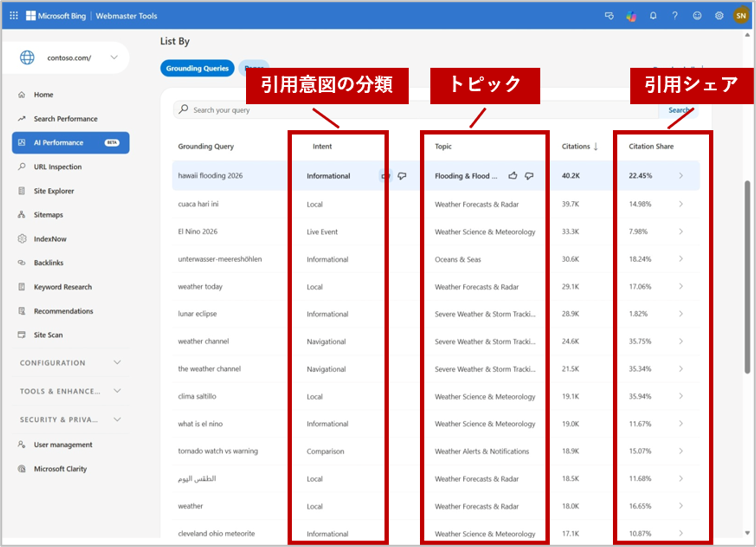
Task: Select the 'lunar eclipse' query
Action: click(x=197, y=313)
